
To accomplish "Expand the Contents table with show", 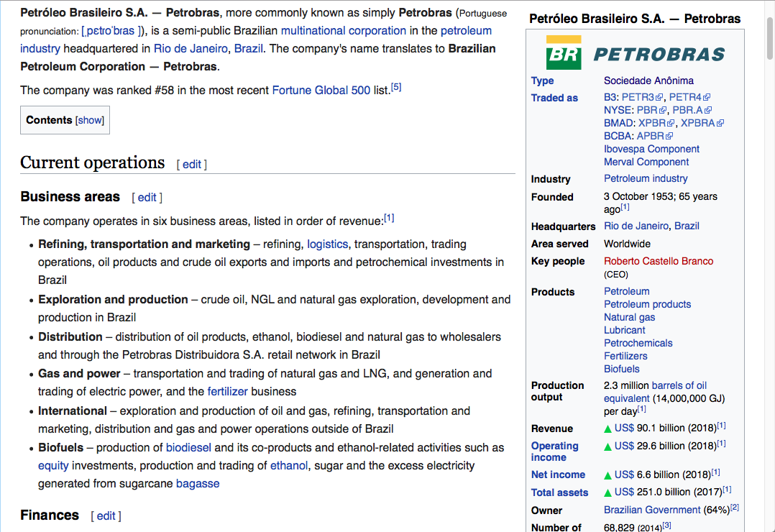I will 91,120.
